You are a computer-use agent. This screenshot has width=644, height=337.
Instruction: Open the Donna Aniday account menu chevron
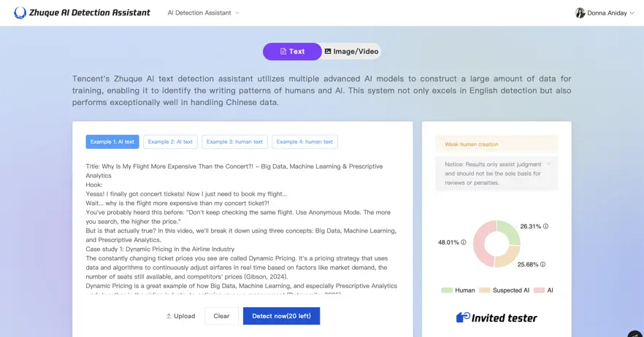point(632,13)
